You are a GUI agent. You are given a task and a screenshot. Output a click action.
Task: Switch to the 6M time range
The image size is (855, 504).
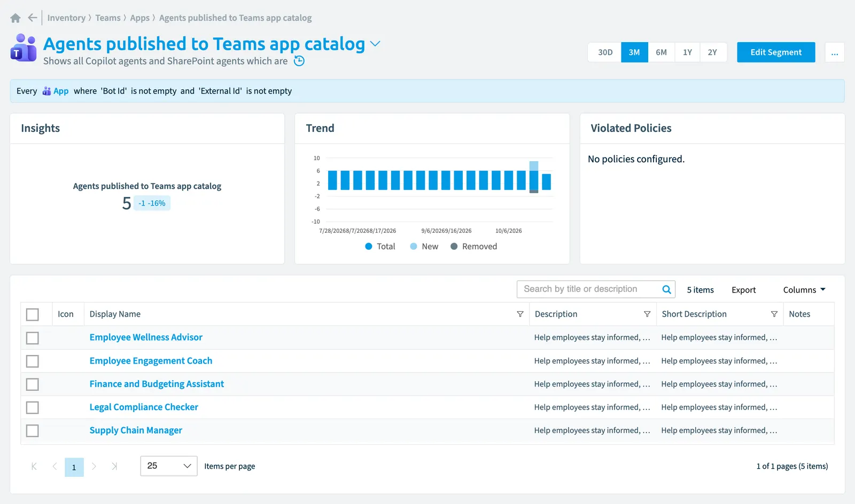662,52
